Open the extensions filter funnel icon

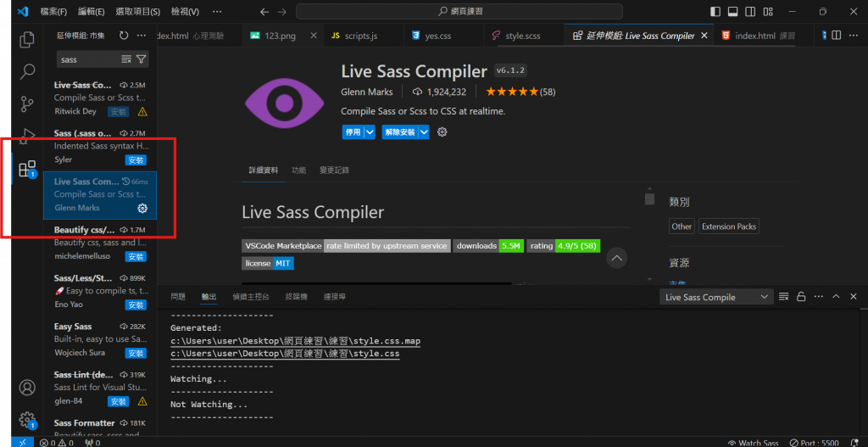click(x=142, y=59)
